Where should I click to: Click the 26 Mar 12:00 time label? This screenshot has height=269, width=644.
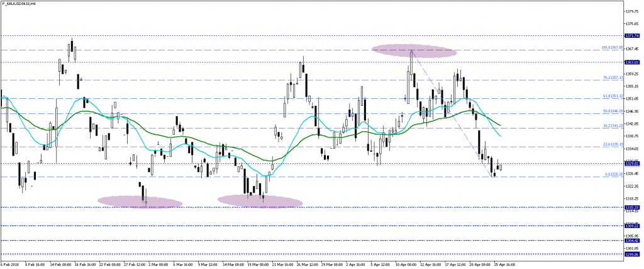(308, 265)
